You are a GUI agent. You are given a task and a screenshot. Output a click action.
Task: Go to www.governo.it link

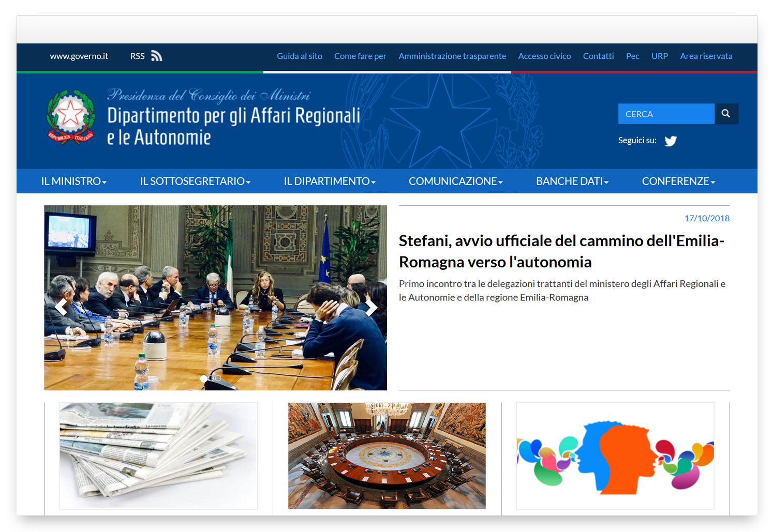pos(79,56)
